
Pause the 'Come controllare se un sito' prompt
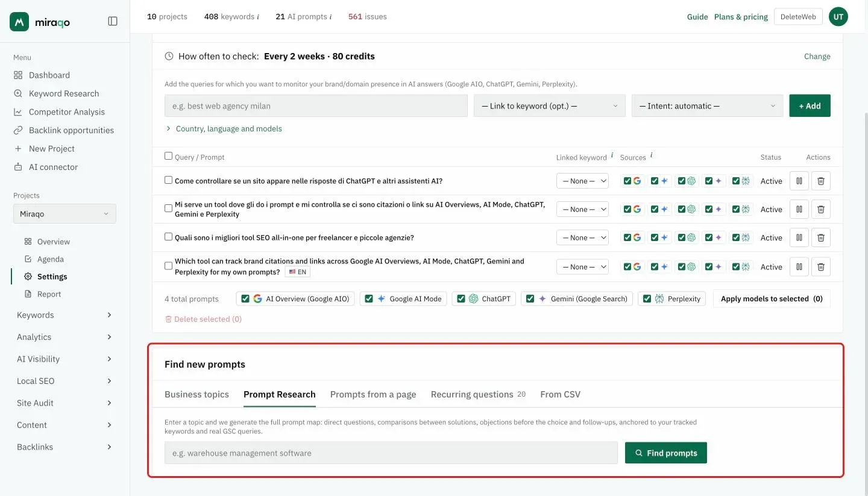pyautogui.click(x=799, y=181)
